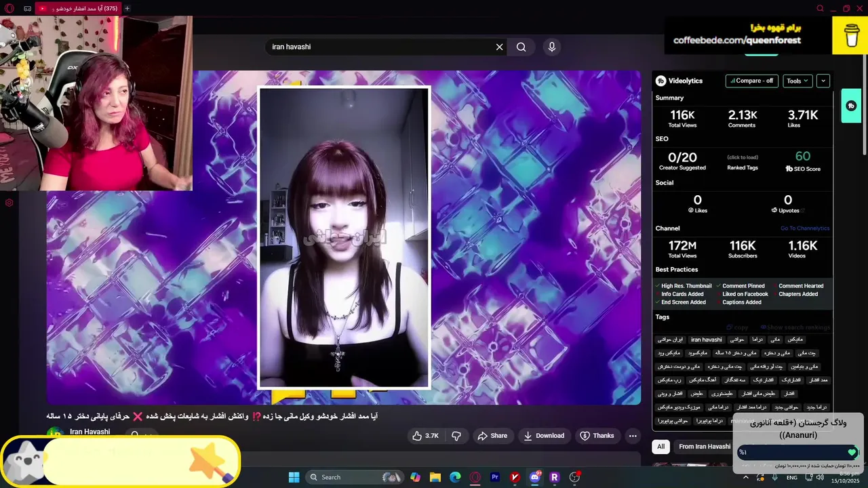Click the taskbar Search box

pyautogui.click(x=355, y=477)
